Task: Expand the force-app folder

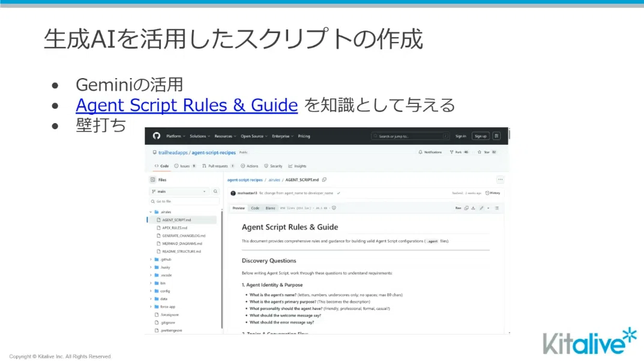Action: tap(151, 307)
